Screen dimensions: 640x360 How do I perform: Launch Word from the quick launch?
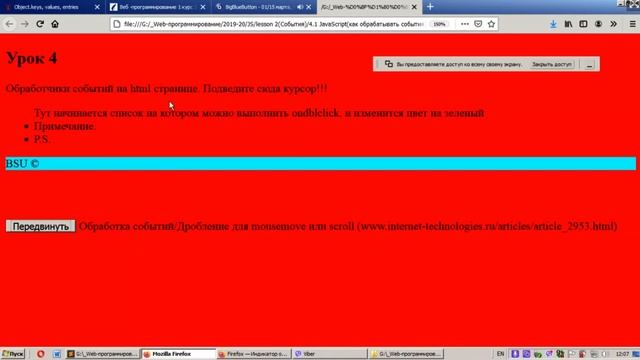(x=57, y=354)
